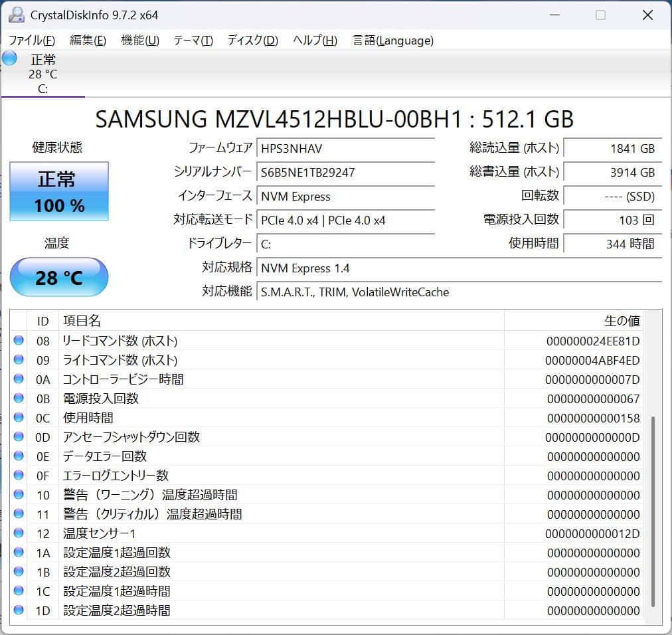672x635 pixels.
Task: Click status orb of row 0F エラーログエントリー数
Action: coord(19,475)
